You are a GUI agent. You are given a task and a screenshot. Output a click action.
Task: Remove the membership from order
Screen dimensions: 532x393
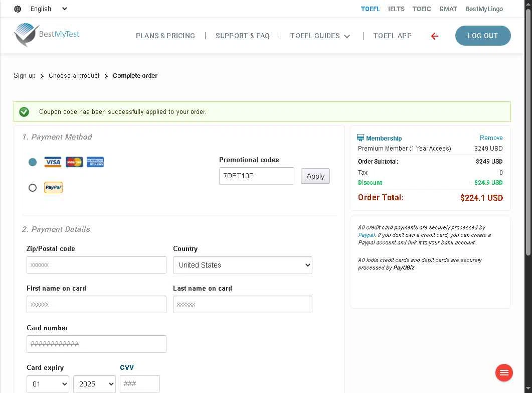[491, 138]
